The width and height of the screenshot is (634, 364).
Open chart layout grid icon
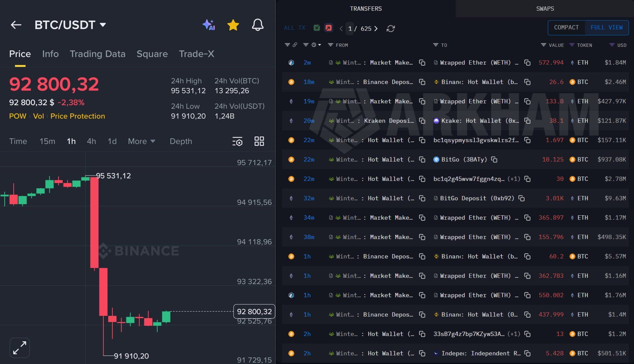coord(259,141)
